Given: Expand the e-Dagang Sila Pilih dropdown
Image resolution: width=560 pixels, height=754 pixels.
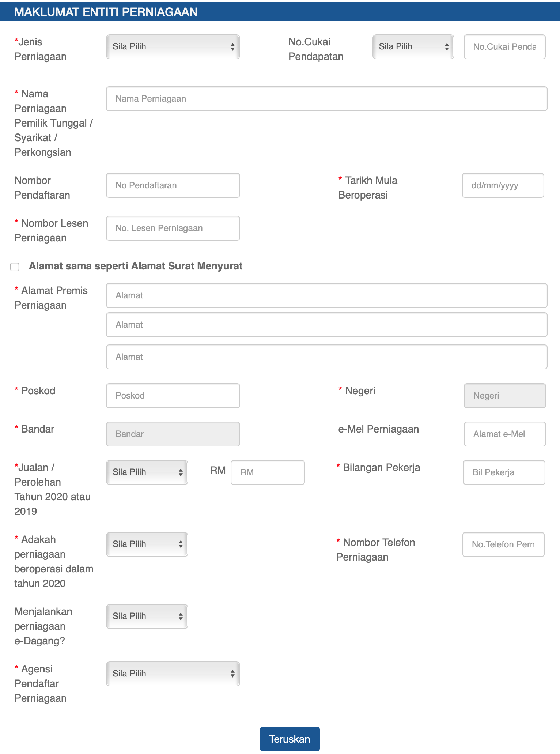Looking at the screenshot, I should (x=147, y=617).
